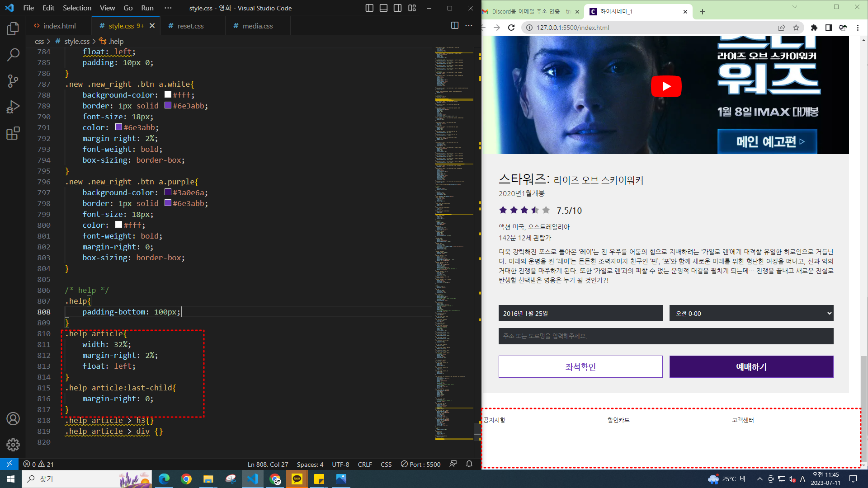Screen dimensions: 868x488
Task: Click the Split Editor Right icon
Action: [x=455, y=26]
